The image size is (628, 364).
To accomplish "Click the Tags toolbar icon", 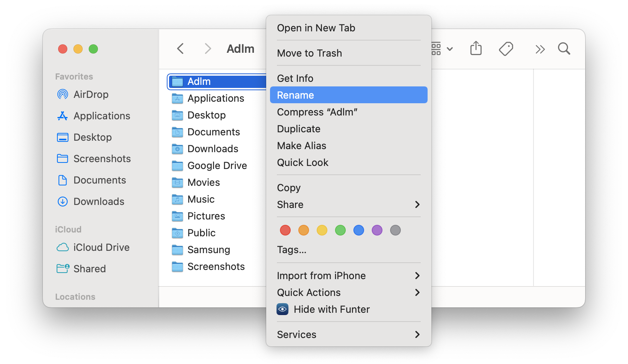I will tap(506, 49).
